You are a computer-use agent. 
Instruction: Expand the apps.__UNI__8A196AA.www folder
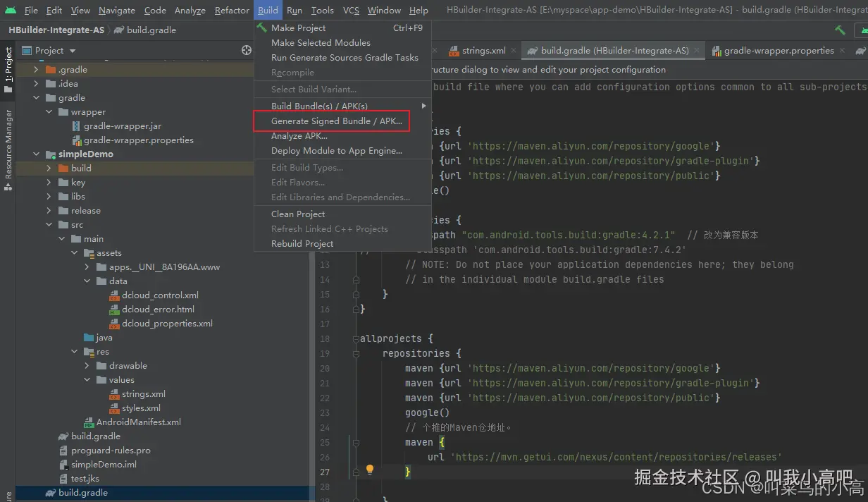(x=87, y=267)
